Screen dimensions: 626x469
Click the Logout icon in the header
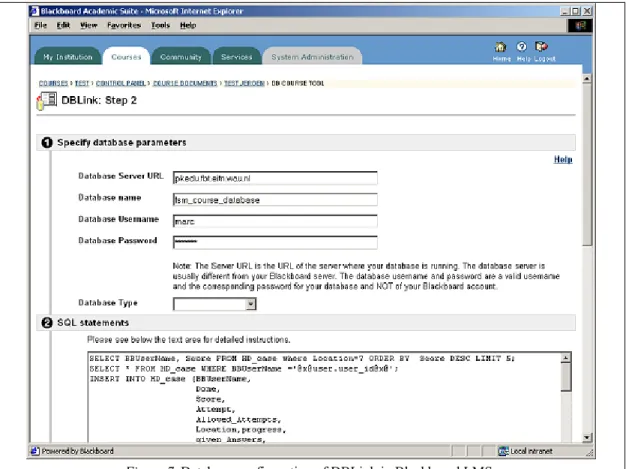pyautogui.click(x=541, y=47)
